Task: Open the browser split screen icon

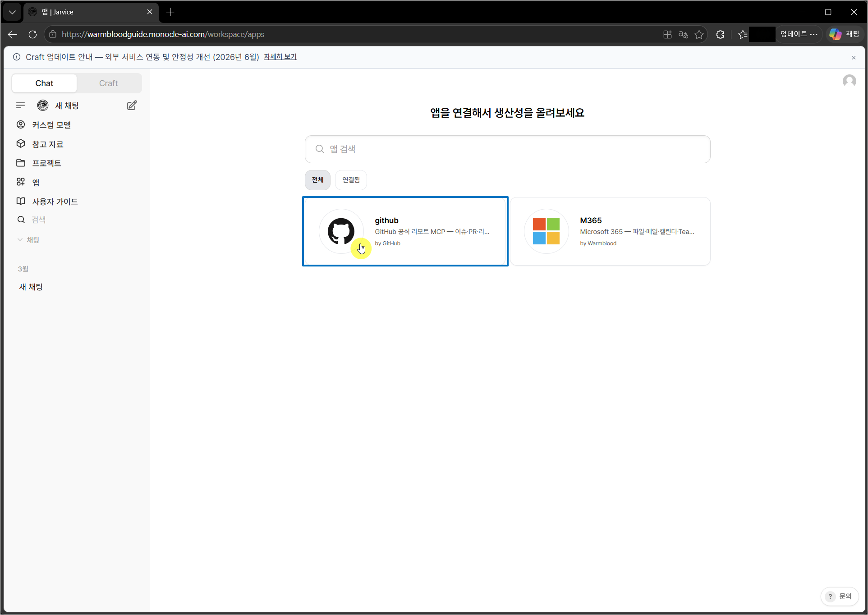Action: point(667,34)
